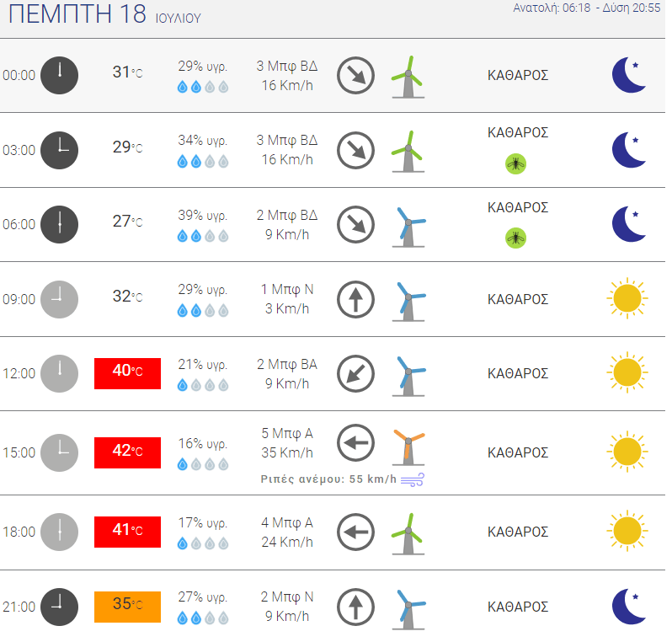
Task: Click the 5 Μπφ Α wind reading
Action: [x=287, y=434]
